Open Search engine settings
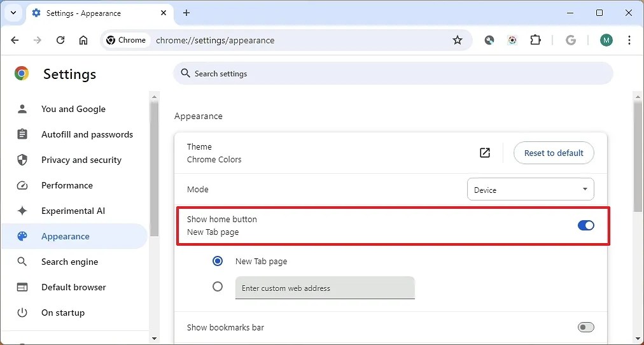The width and height of the screenshot is (644, 345). click(x=74, y=262)
